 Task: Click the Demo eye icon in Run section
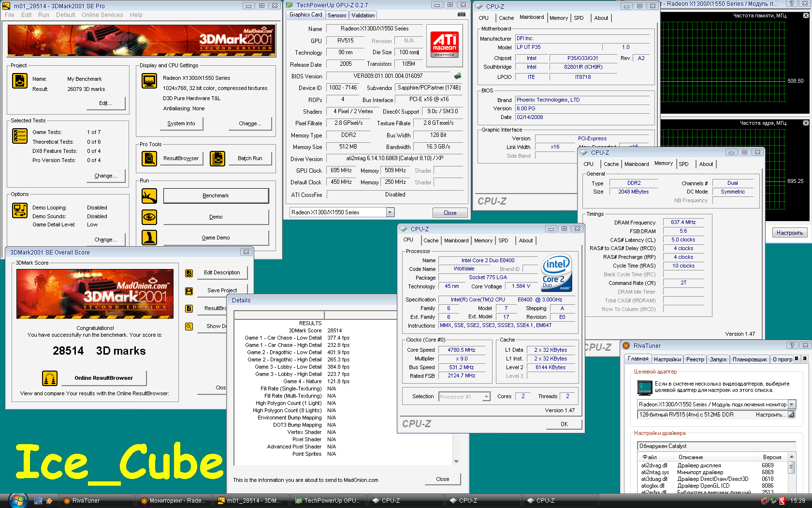[x=149, y=217]
